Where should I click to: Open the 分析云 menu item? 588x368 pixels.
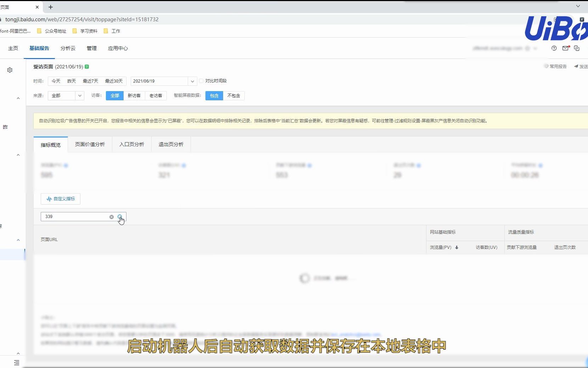click(67, 49)
